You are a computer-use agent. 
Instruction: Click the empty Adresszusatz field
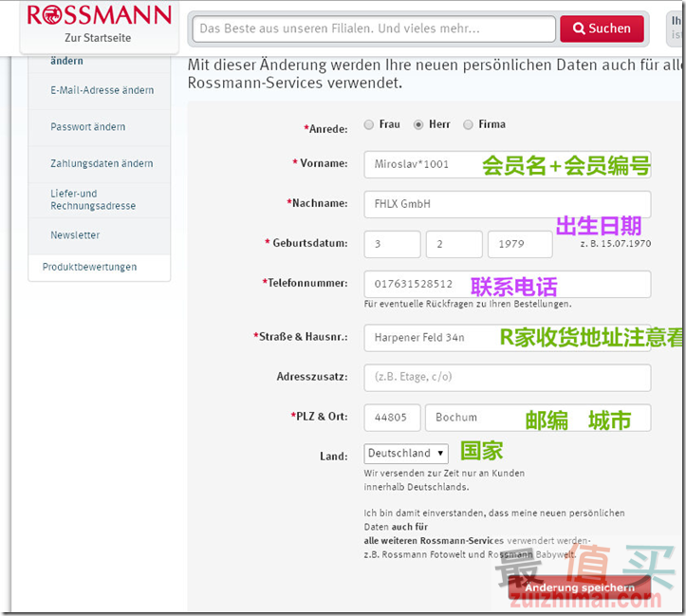click(508, 378)
